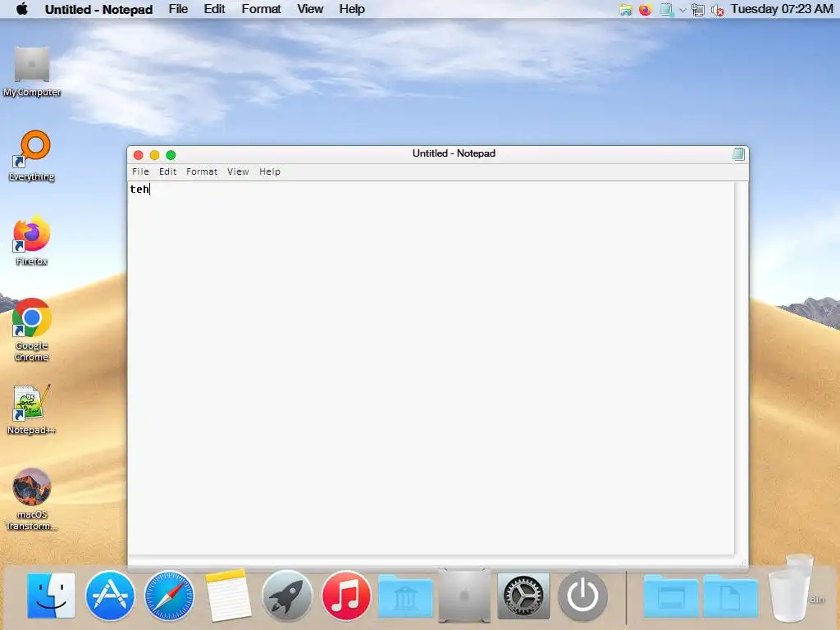Maximize Notepad with the green button
This screenshot has height=630, width=840.
click(171, 155)
